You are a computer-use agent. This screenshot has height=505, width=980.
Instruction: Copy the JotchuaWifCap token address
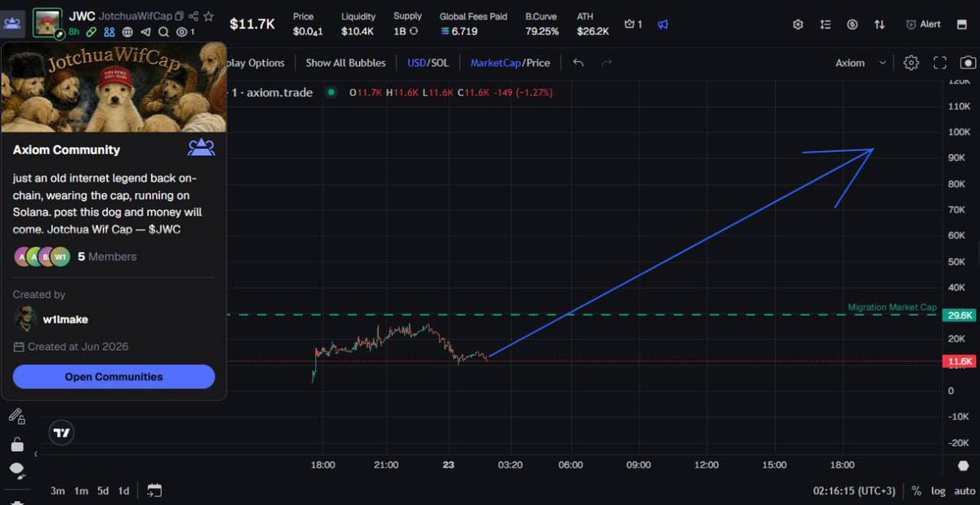click(180, 16)
